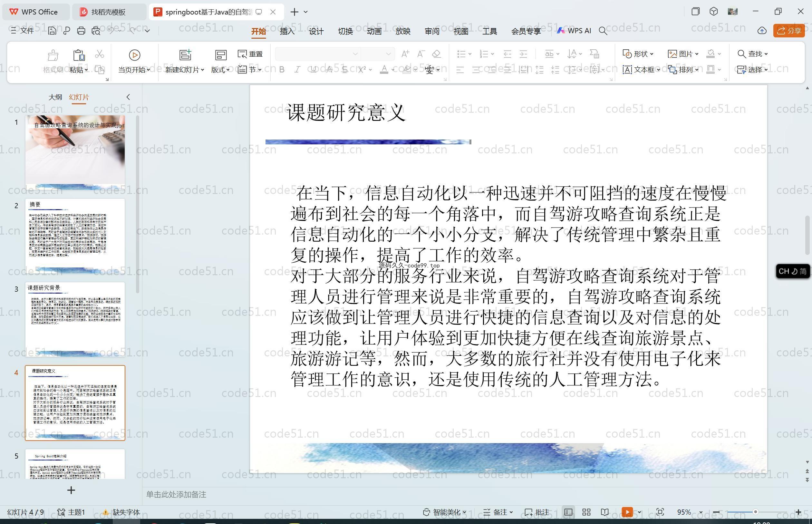This screenshot has width=812, height=524.
Task: Switch to slide sorter grid view icon
Action: coord(586,512)
